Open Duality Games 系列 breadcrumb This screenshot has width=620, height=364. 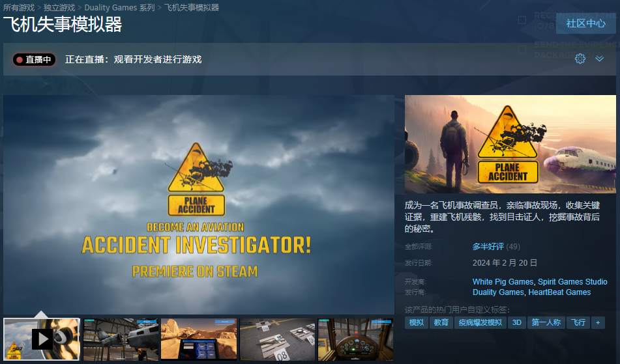coord(119,8)
